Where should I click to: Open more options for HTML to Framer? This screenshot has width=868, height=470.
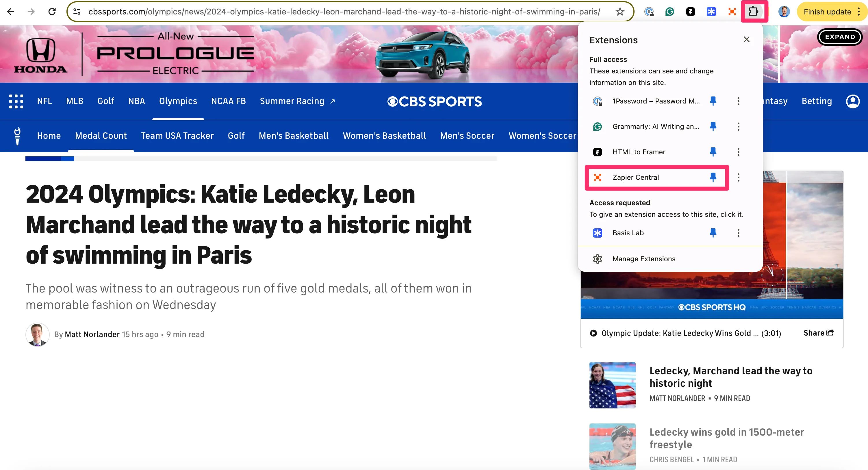tap(738, 152)
